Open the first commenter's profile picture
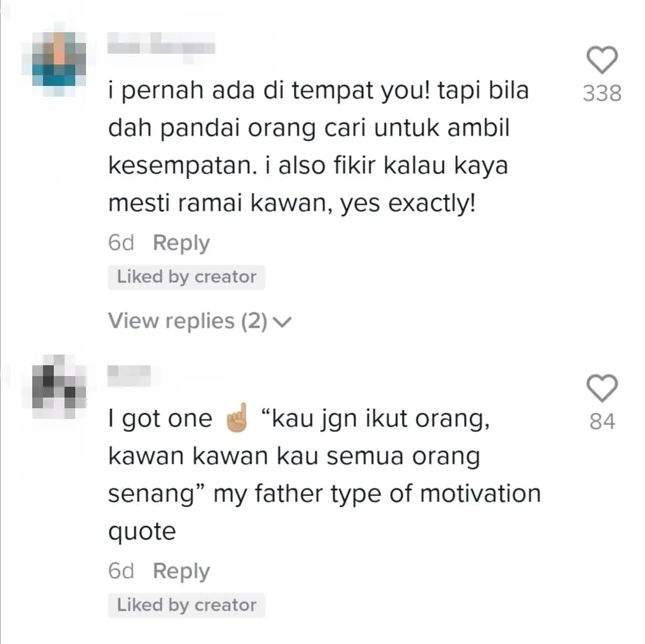645x644 pixels. coord(59,59)
